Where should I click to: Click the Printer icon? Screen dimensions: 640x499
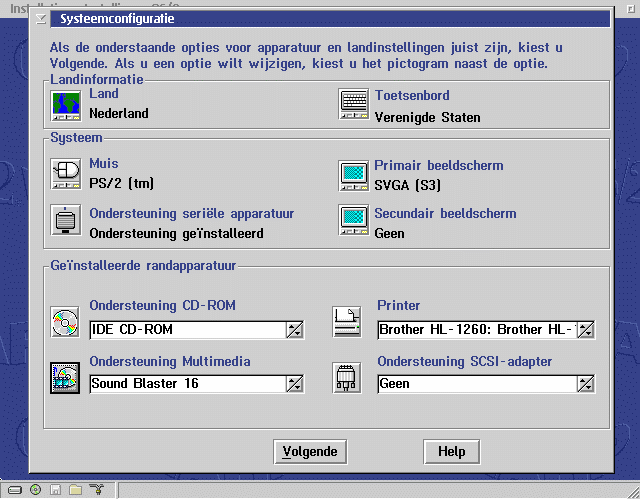click(x=347, y=322)
